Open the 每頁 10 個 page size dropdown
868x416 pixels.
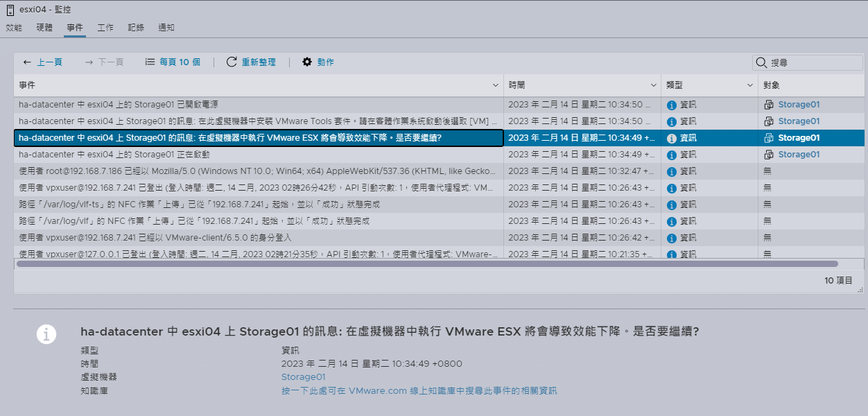click(173, 62)
